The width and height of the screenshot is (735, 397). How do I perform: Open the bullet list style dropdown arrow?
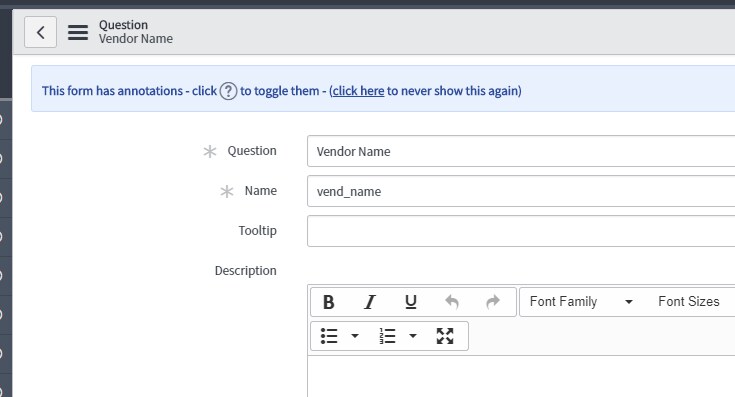355,336
